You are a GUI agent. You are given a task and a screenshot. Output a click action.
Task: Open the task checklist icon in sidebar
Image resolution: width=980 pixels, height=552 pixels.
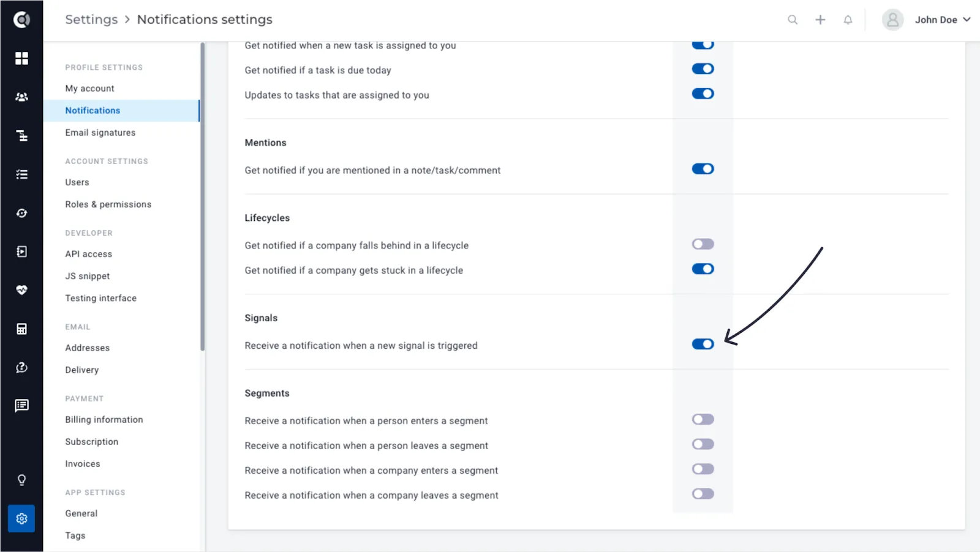click(x=21, y=174)
